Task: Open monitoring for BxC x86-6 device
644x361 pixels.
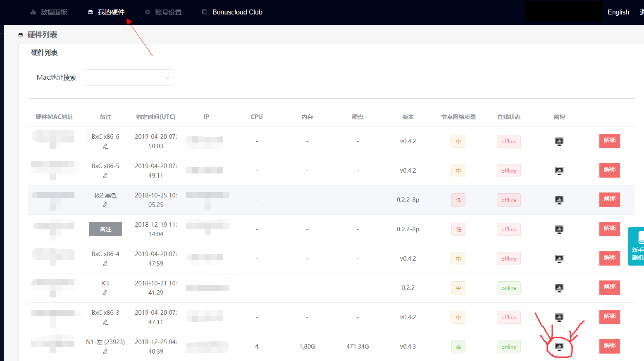Action: [x=559, y=141]
